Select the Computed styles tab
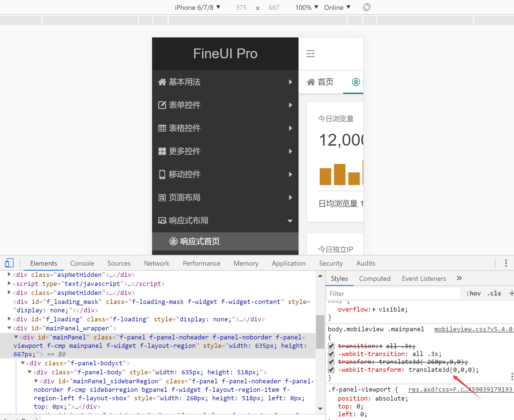This screenshot has height=420, width=514. pyautogui.click(x=375, y=278)
